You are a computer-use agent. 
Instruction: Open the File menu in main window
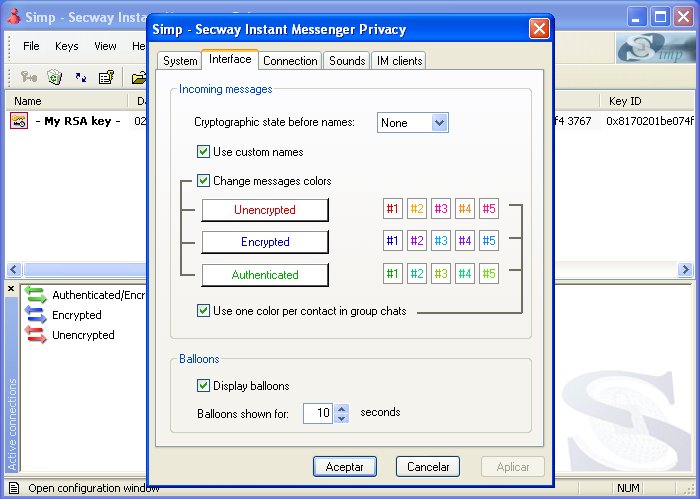tap(31, 46)
